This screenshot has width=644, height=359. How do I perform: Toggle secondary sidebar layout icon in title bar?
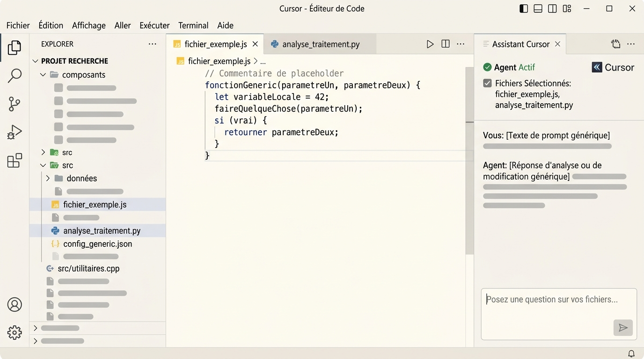point(552,9)
